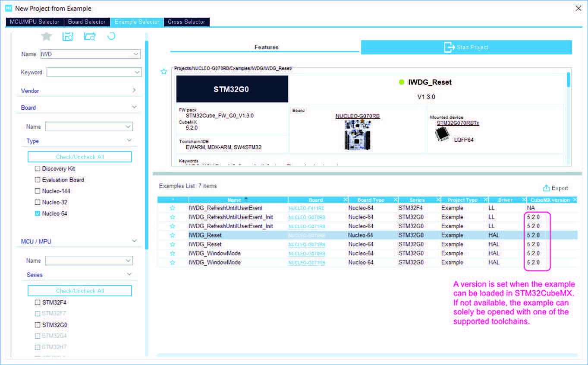Toggle the STM32H7 series checkbox
The image size is (588, 365).
tap(38, 347)
